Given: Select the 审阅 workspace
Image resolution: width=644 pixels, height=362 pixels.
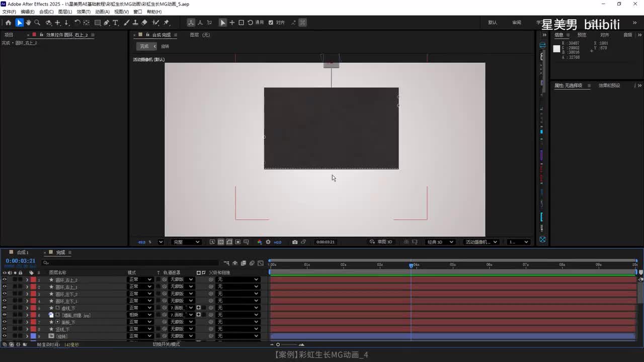Looking at the screenshot, I should [517, 23].
